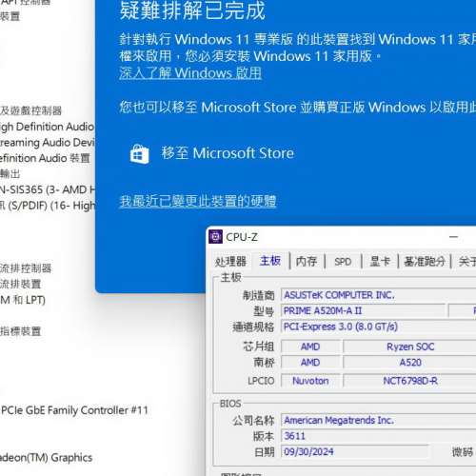Select the High Definition Audio device entry
This screenshot has width=476, height=476.
tap(47, 127)
